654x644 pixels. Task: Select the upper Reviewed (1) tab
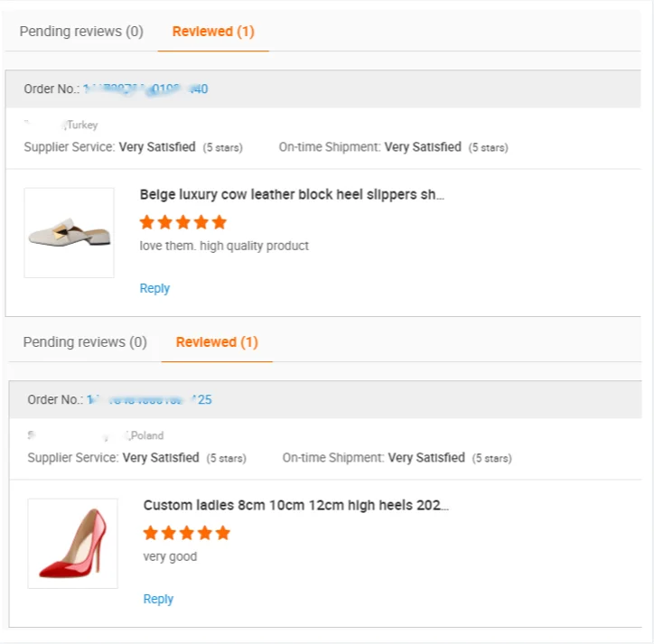[x=213, y=32]
